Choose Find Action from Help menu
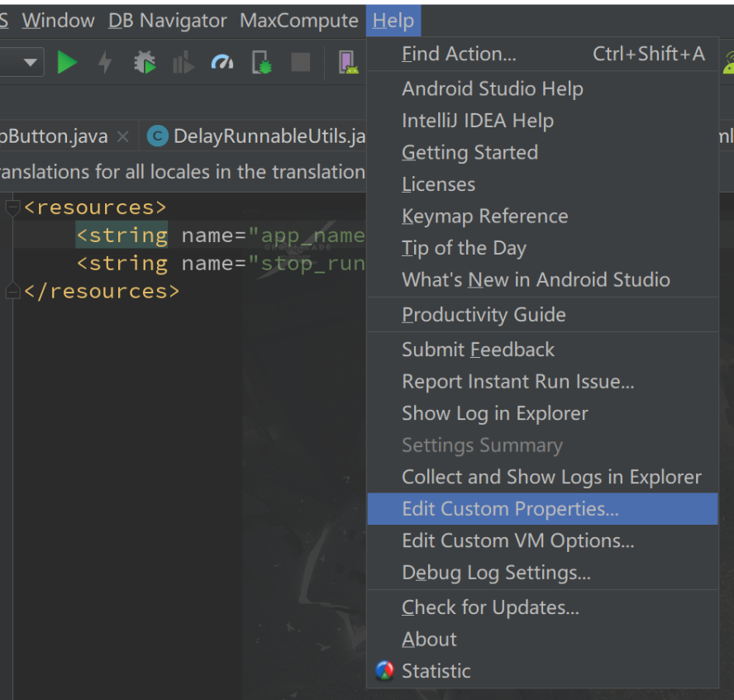The width and height of the screenshot is (734, 700). pos(543,54)
